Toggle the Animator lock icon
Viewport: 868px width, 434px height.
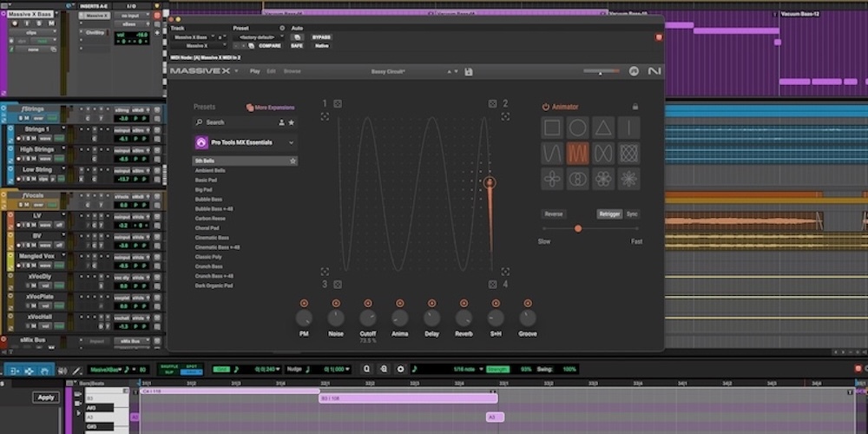click(635, 107)
